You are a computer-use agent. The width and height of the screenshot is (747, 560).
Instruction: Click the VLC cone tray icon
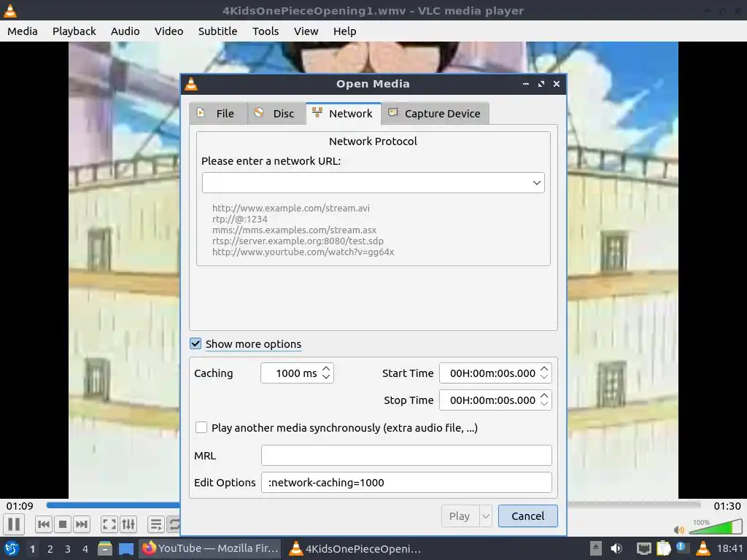[703, 548]
